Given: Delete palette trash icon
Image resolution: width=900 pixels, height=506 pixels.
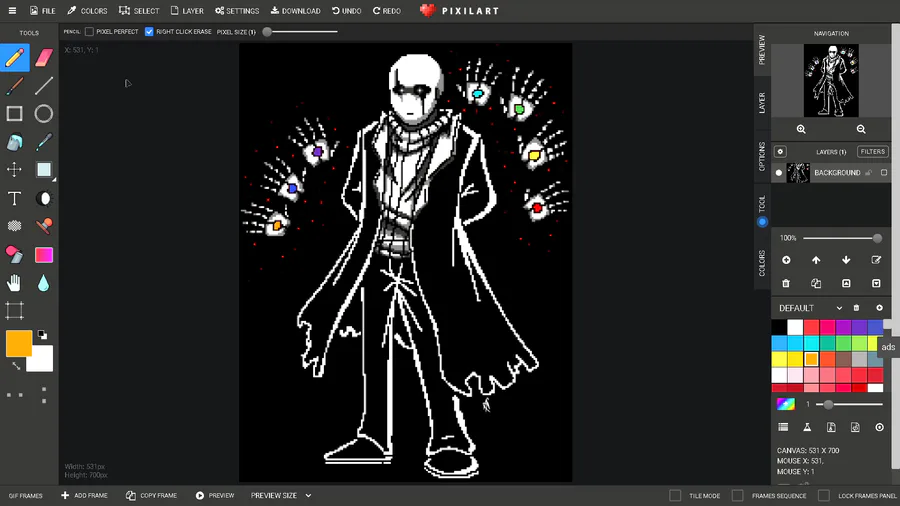Looking at the screenshot, I should pos(856,308).
